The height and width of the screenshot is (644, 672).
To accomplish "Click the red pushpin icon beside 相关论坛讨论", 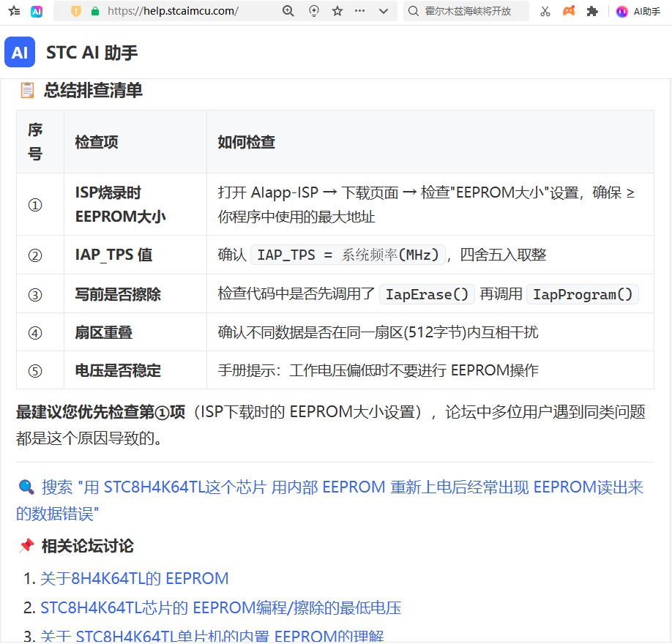I will click(x=26, y=545).
